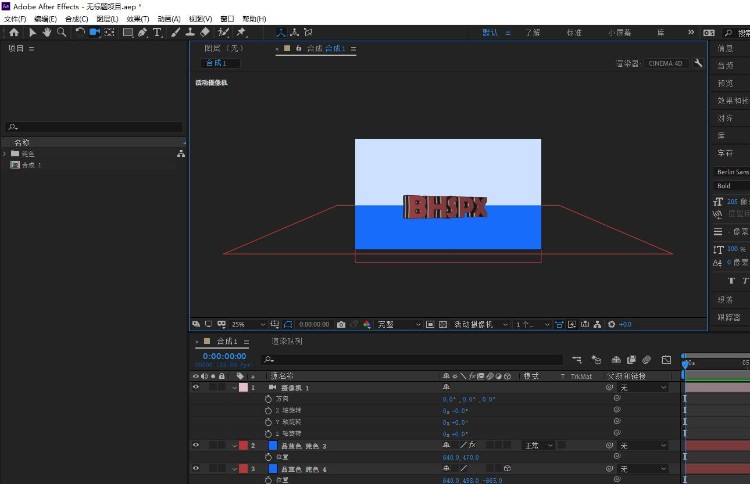Switch to the 标准 workspace
The image size is (750, 484).
pos(574,32)
